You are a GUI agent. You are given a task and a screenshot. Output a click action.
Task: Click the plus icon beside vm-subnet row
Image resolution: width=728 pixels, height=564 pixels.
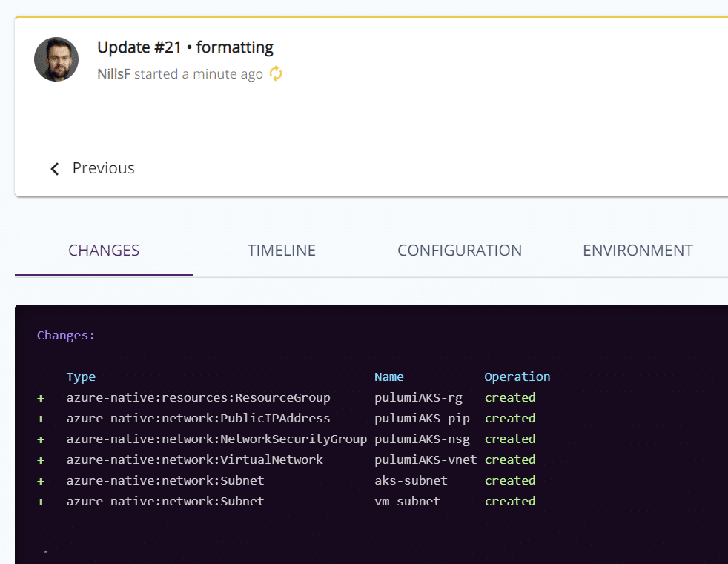pyautogui.click(x=41, y=502)
